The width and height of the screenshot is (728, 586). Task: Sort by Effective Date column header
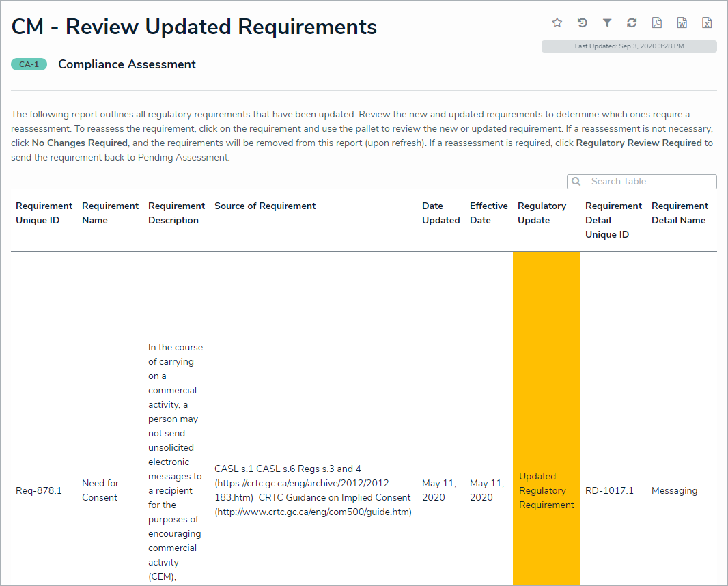coord(488,213)
